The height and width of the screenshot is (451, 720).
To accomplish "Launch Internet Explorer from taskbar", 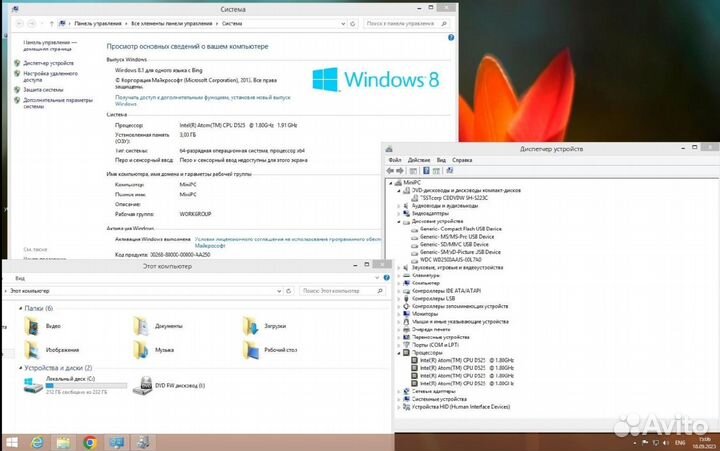I will (x=37, y=442).
